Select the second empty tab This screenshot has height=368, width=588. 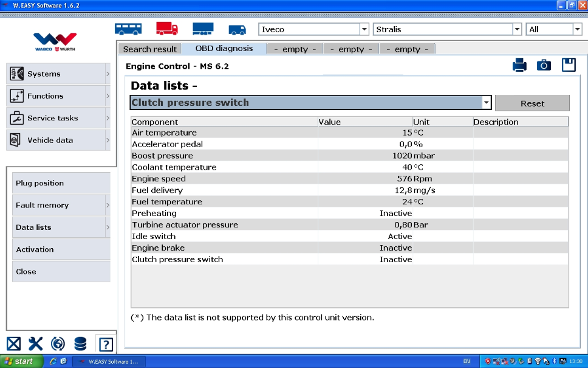click(351, 49)
